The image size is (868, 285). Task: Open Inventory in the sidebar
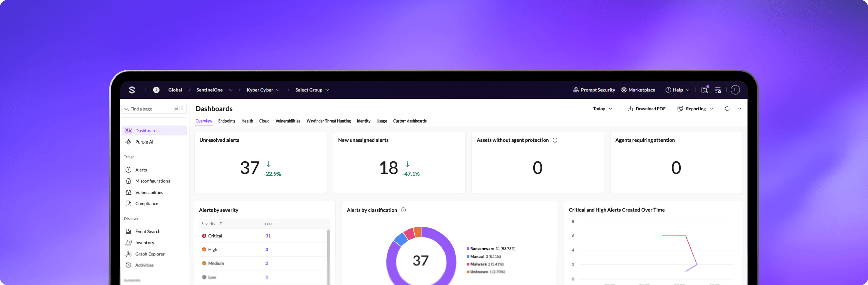coord(154,243)
